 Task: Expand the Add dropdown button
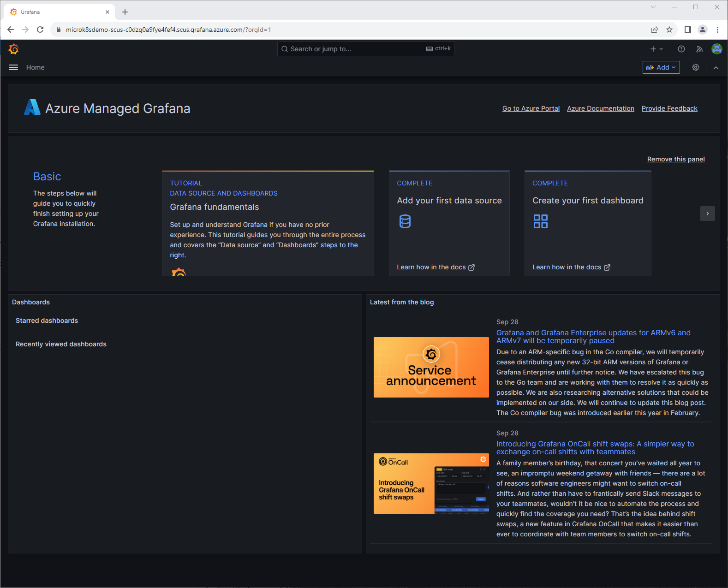(x=661, y=67)
